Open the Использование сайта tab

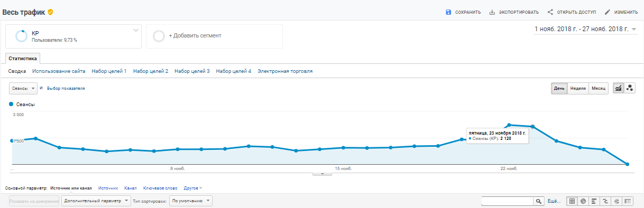click(59, 71)
